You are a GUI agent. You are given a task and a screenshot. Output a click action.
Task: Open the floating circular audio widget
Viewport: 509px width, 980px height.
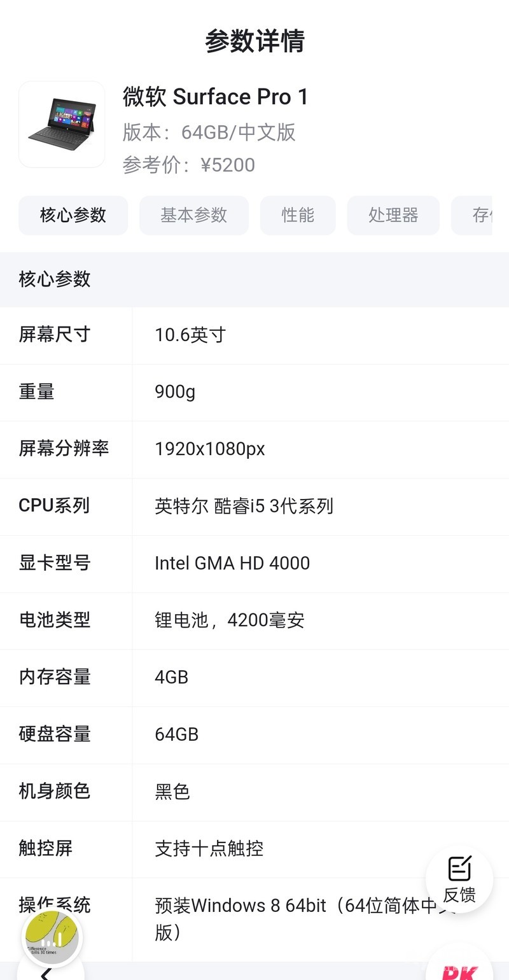[52, 937]
